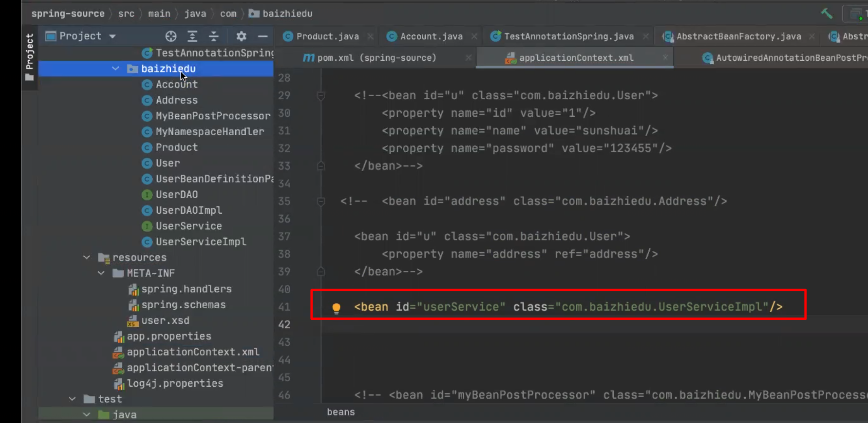
Task: Click the com.baizhiedu.UserServiceImpl class value
Action: [662, 307]
